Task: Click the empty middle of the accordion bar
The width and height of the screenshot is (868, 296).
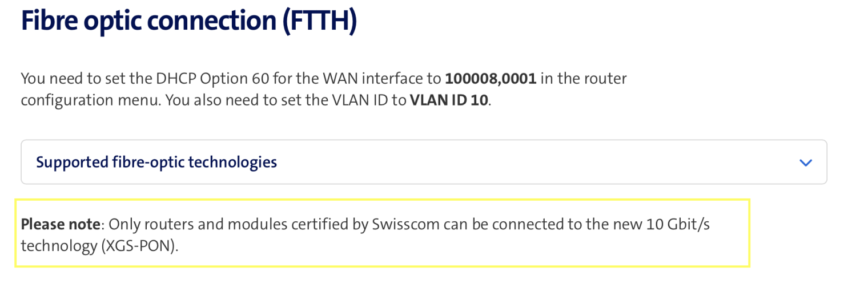Action: 514,163
